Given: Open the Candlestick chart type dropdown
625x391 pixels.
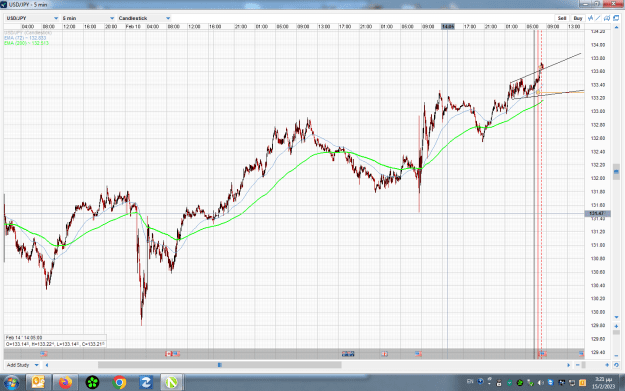Looking at the screenshot, I should pos(144,18).
